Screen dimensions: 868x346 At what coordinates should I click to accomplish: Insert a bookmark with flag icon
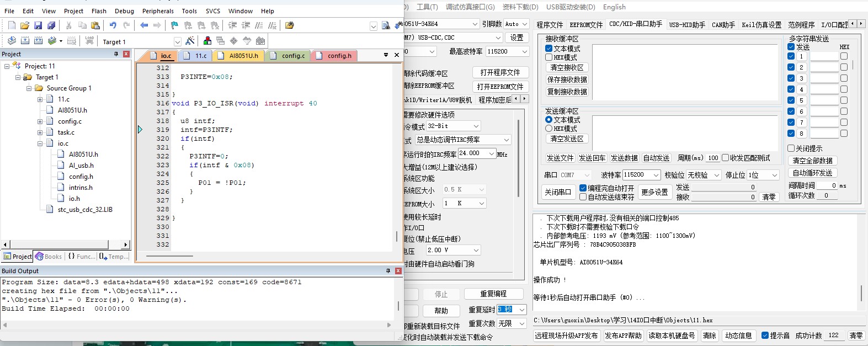pos(175,25)
